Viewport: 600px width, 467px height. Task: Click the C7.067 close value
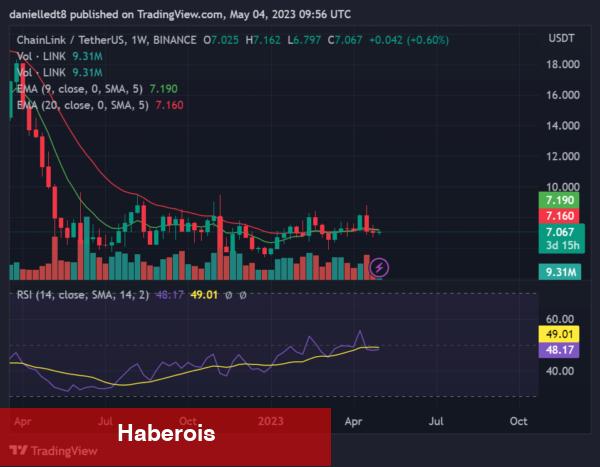344,40
